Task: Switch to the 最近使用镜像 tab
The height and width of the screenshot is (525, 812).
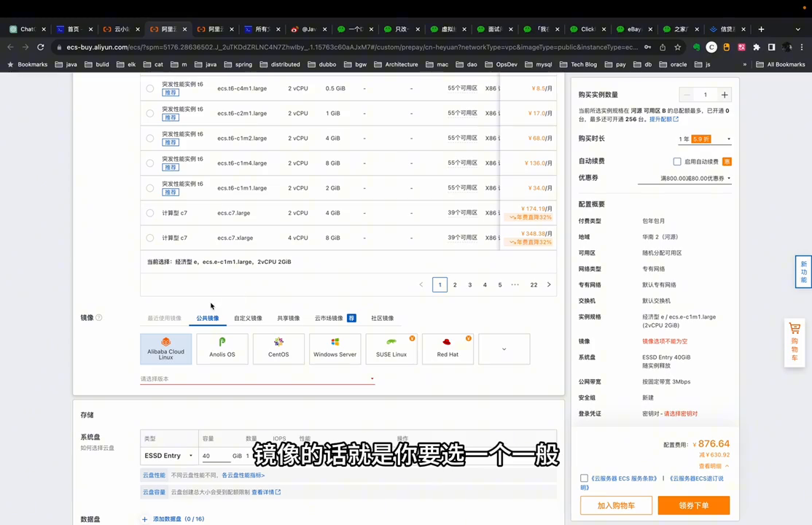Action: (165, 318)
